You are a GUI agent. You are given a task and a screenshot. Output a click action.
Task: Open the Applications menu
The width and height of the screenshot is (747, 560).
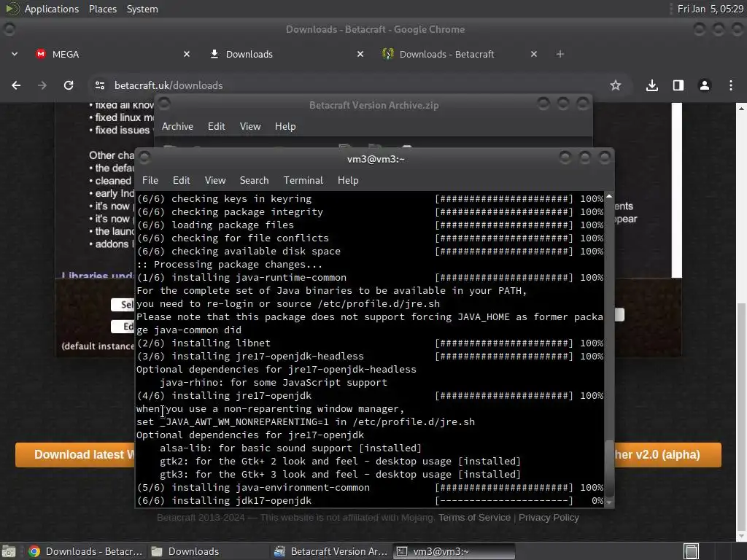52,9
